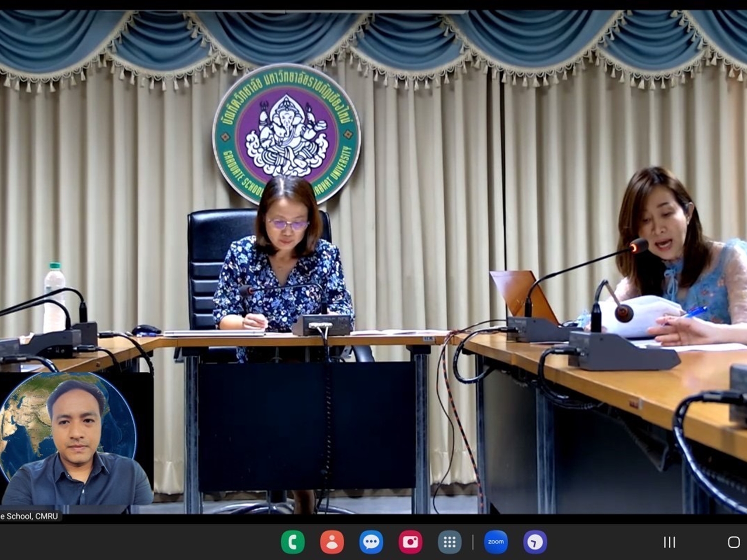Viewport: 747px width, 560px height.
Task: Tap the Ganesha university emblem in video
Action: coord(287,132)
